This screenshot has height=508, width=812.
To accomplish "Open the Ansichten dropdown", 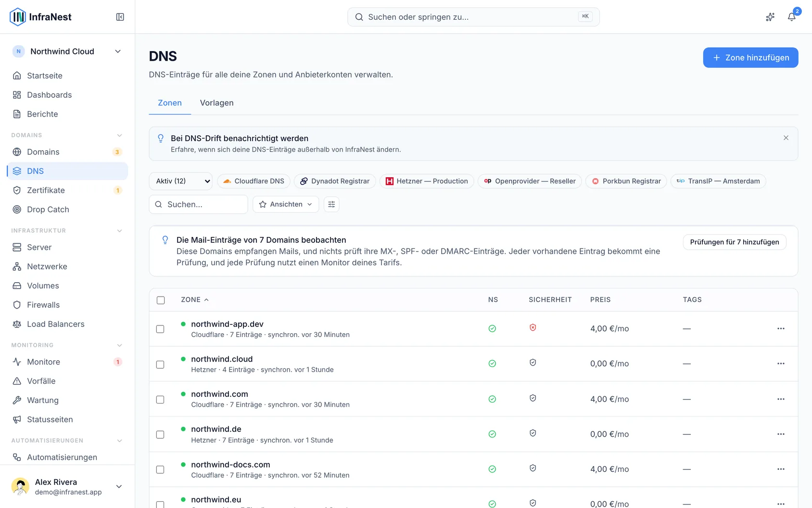I will 286,204.
